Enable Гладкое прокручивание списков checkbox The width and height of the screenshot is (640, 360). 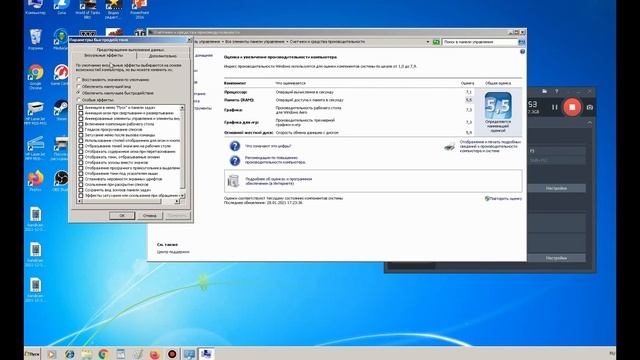click(81, 129)
